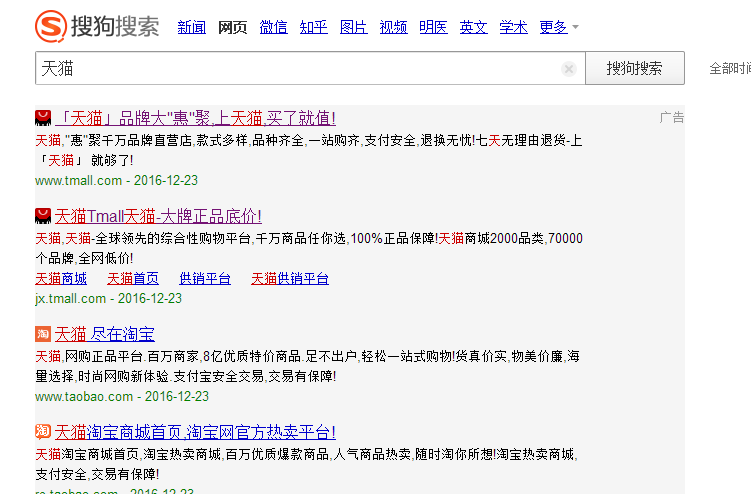Open the 天猫淘宝商城首页 result link
The height and width of the screenshot is (494, 751).
coord(195,432)
